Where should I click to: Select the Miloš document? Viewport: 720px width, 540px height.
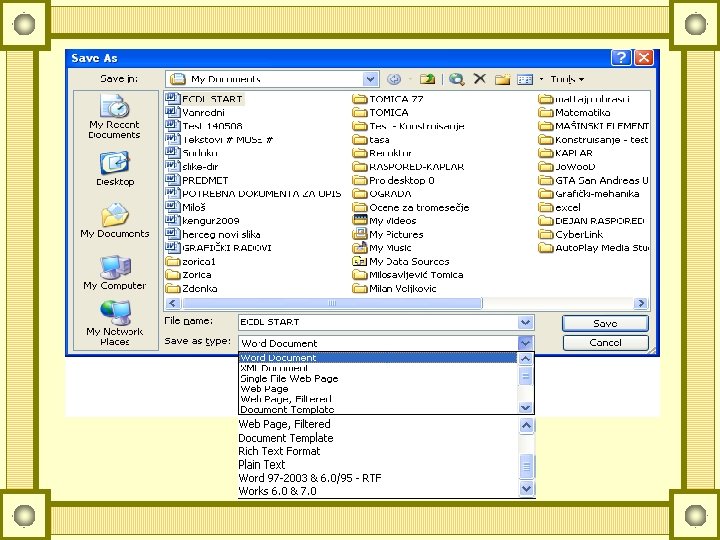tap(186, 207)
